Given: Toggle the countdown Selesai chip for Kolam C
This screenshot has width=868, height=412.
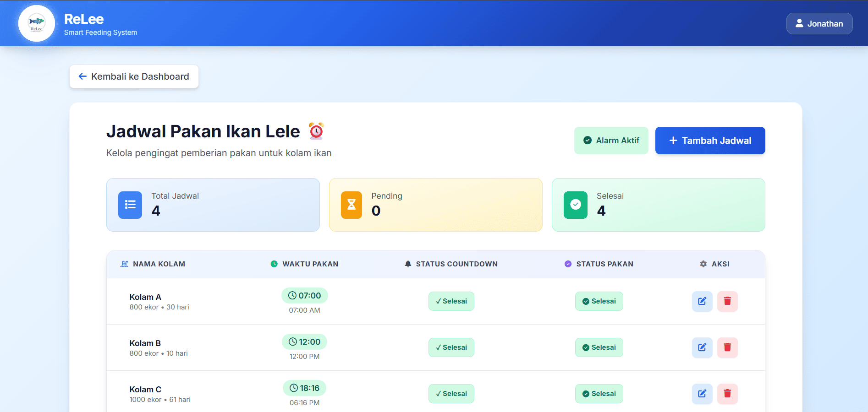Looking at the screenshot, I should pyautogui.click(x=451, y=394).
